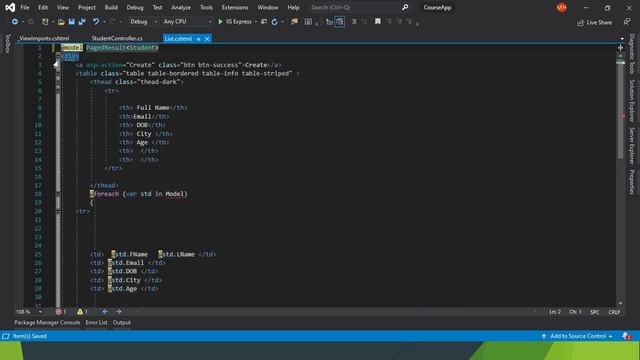This screenshot has width=640, height=360.
Task: Click the notifications icon in the status bar
Action: (626, 336)
